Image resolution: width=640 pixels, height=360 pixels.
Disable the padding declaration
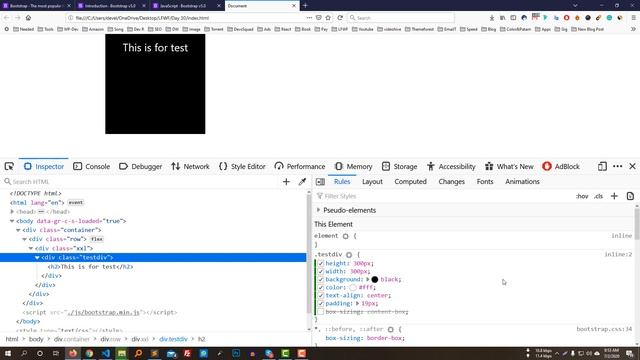(x=321, y=304)
